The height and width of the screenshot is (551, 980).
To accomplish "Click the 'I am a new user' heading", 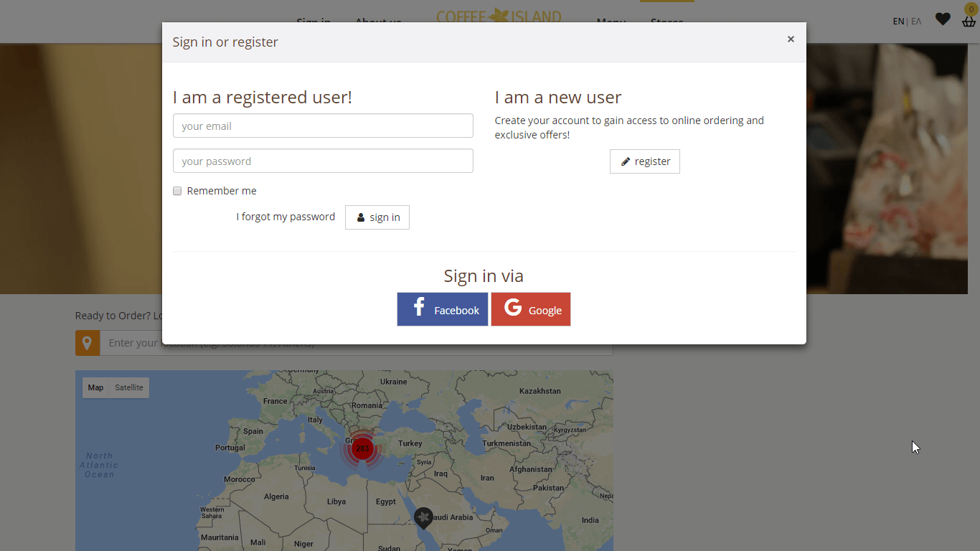I will point(558,97).
